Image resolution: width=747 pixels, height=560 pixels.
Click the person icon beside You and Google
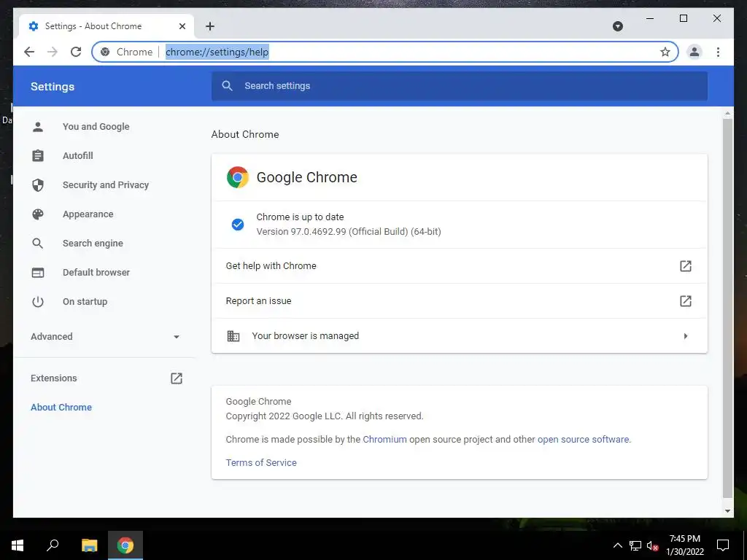38,127
